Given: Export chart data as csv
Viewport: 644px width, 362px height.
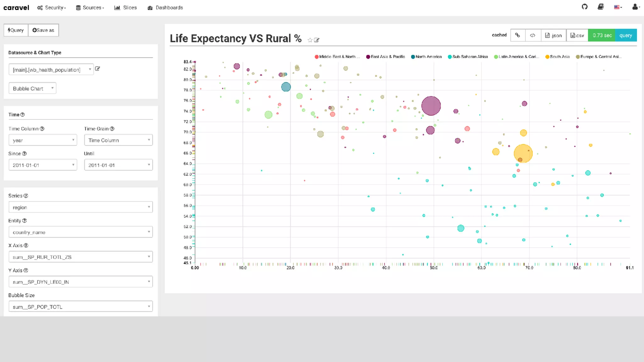Looking at the screenshot, I should coord(577,35).
